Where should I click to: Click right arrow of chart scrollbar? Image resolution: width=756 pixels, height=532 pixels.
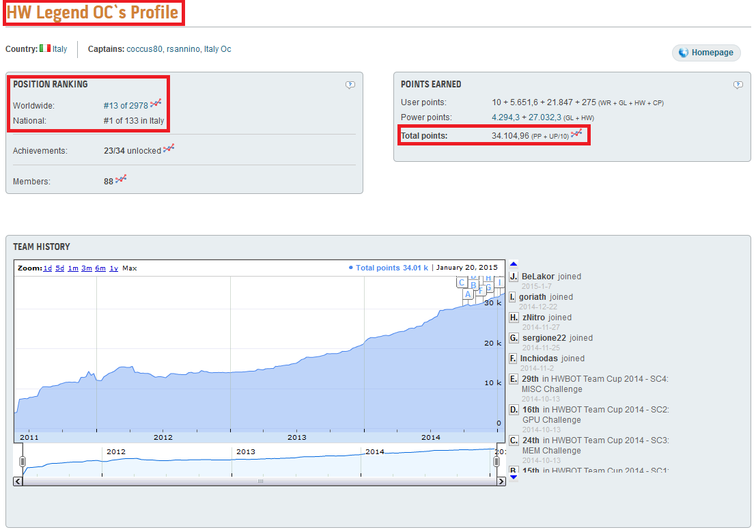pos(501,481)
